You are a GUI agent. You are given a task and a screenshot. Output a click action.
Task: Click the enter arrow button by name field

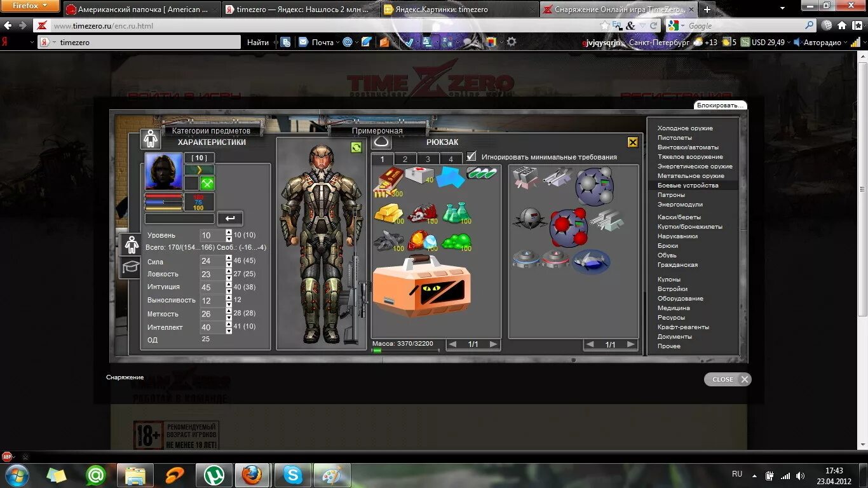tap(230, 219)
